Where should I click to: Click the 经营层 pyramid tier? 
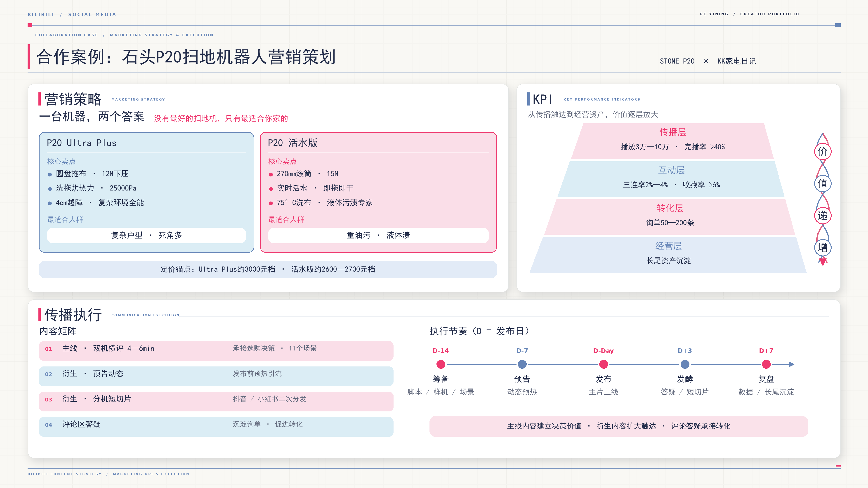pyautogui.click(x=668, y=255)
